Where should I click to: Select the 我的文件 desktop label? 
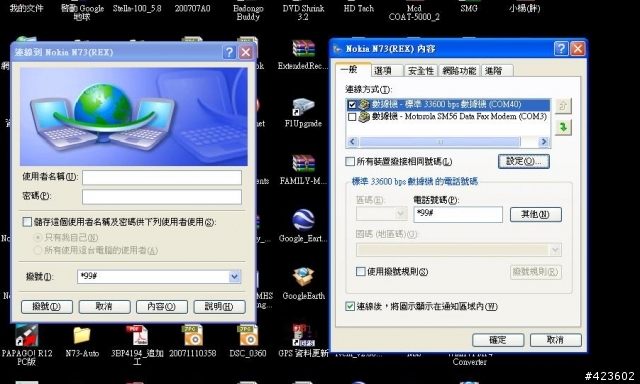pyautogui.click(x=27, y=8)
